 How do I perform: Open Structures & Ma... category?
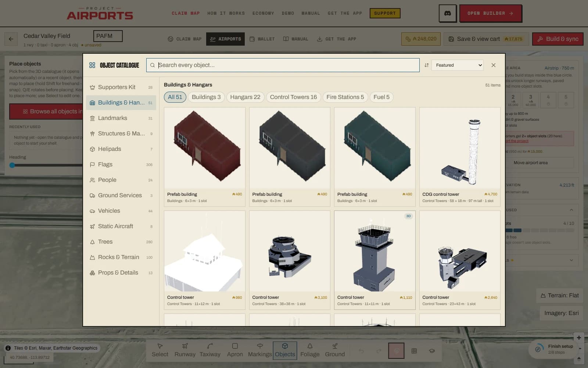(121, 134)
